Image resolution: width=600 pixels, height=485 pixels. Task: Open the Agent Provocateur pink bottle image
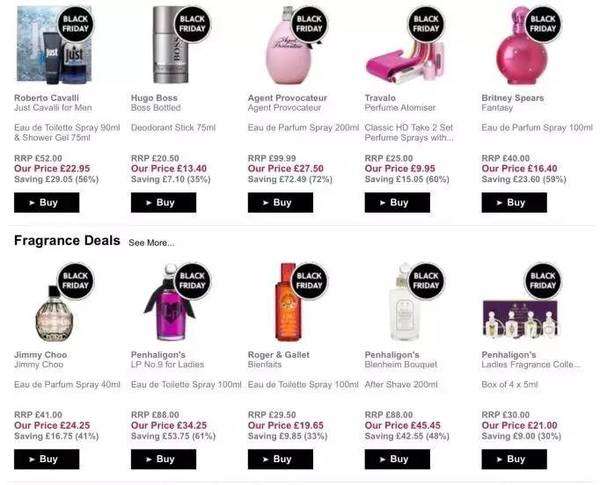tap(289, 46)
